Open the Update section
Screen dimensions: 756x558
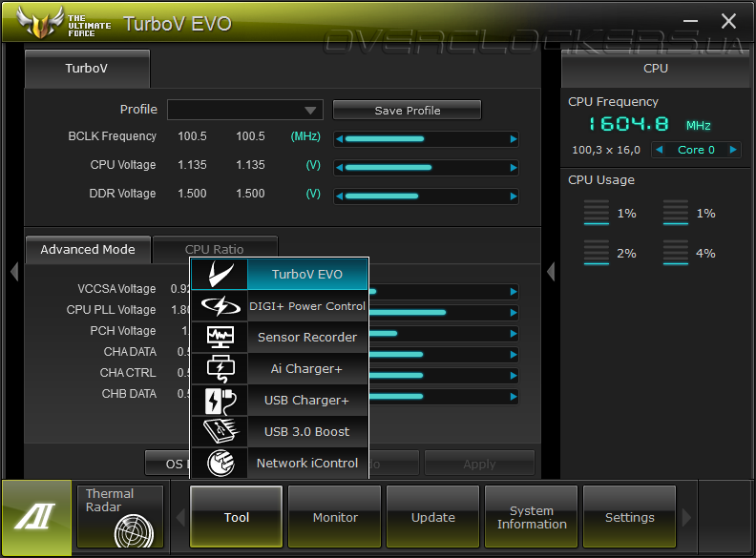click(x=433, y=517)
